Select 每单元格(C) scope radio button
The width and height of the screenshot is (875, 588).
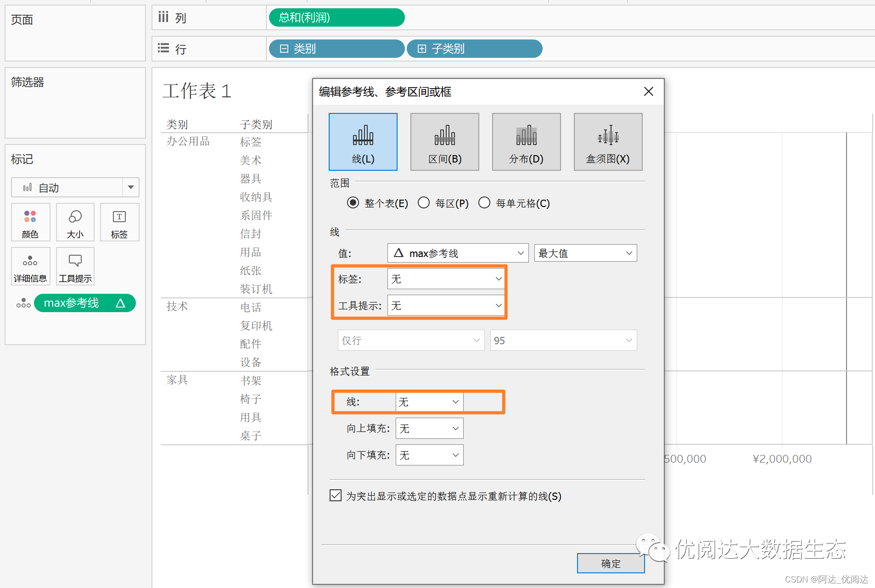pyautogui.click(x=484, y=202)
